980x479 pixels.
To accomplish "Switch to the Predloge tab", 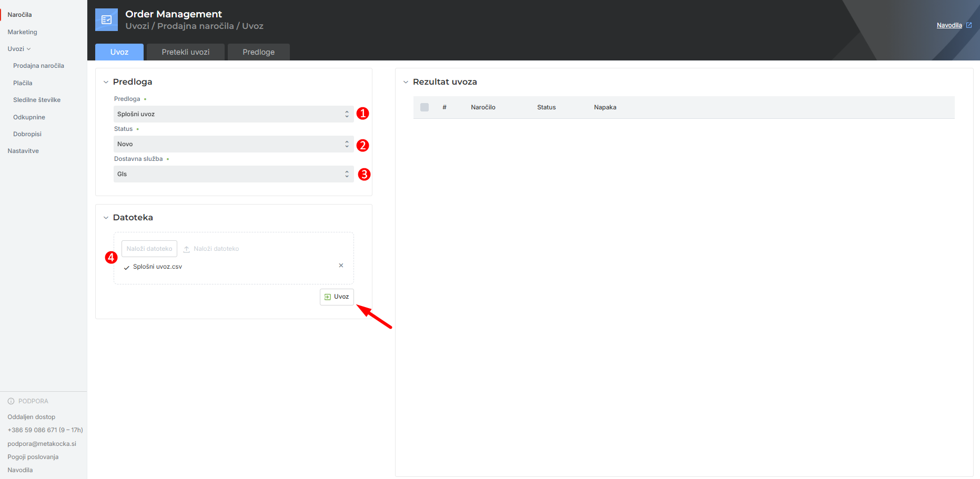I will coord(259,52).
